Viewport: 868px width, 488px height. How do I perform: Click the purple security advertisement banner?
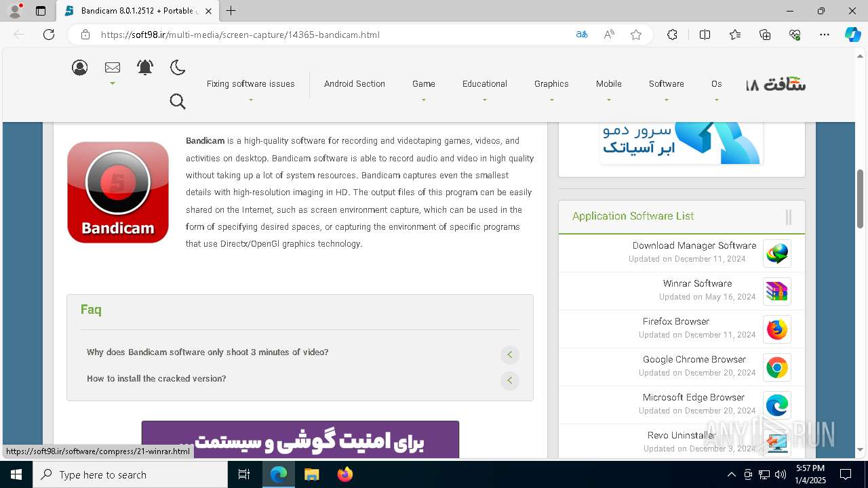(300, 439)
